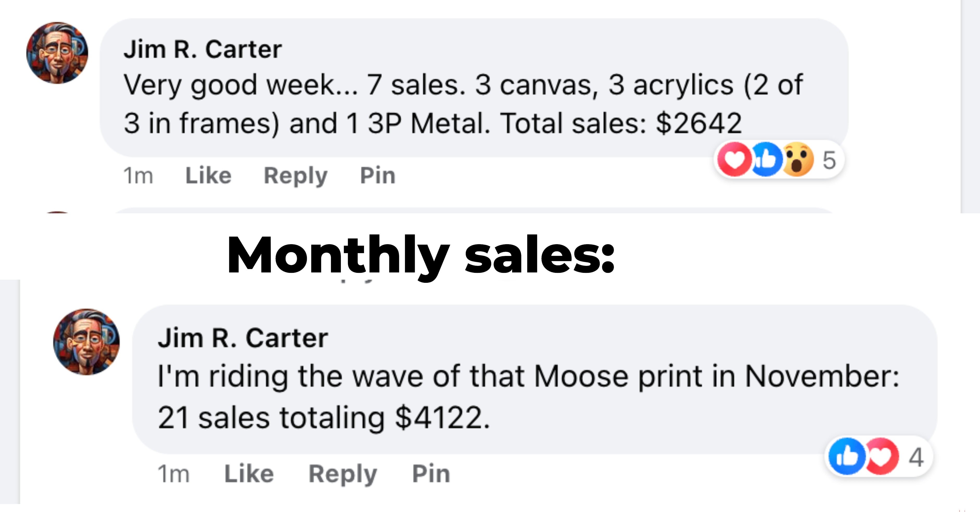Viewport: 980px width, 512px height.
Task: Open Jim R. Carter avatar on top comment
Action: pos(57,53)
